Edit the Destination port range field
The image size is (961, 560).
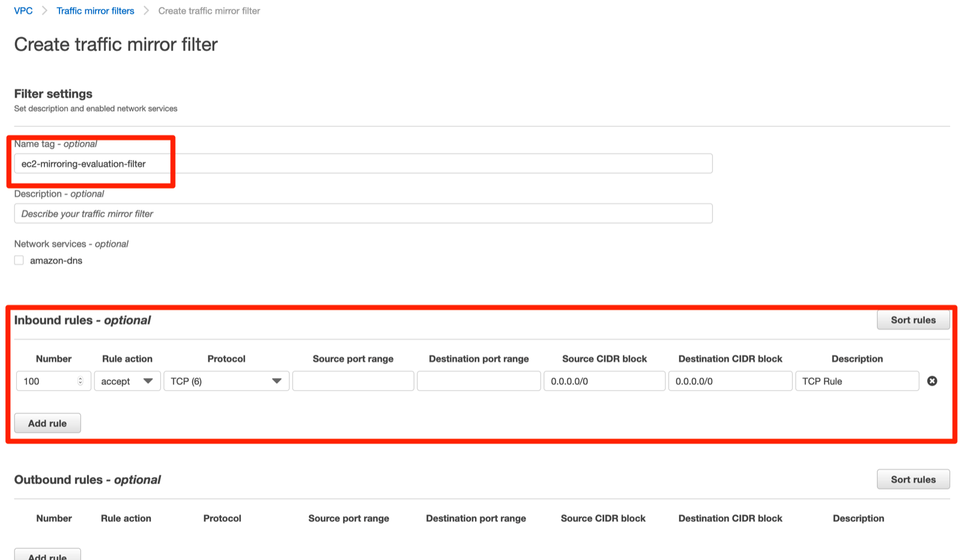click(x=478, y=381)
